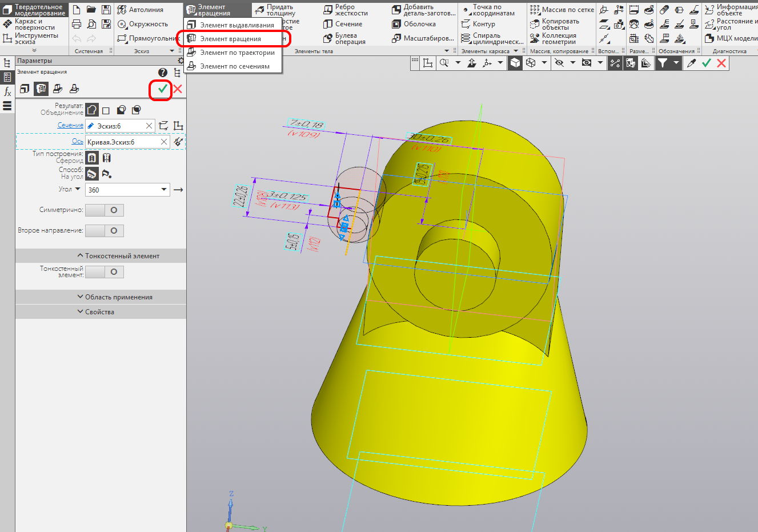
Task: Switch to the Каркас и поверхности toolset
Action: point(34,24)
